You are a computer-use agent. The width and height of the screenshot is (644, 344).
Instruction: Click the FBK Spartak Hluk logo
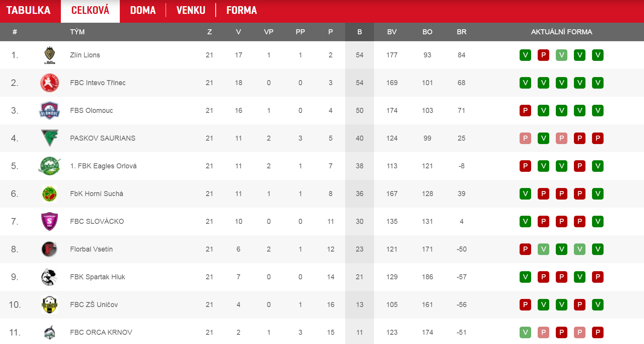coord(50,277)
